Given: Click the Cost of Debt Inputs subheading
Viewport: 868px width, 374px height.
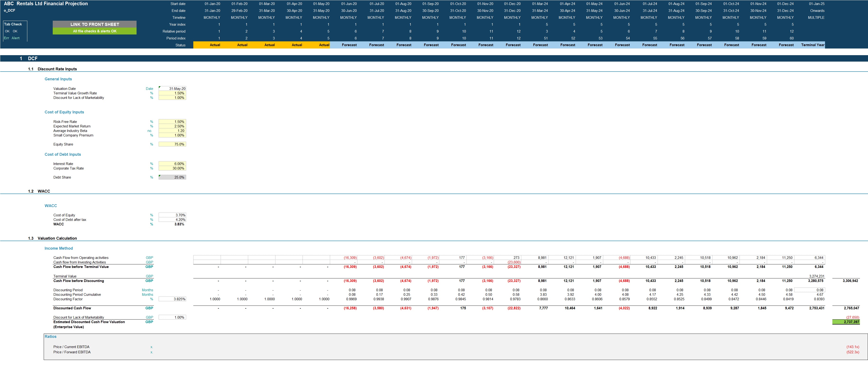Looking at the screenshot, I should pos(63,155).
